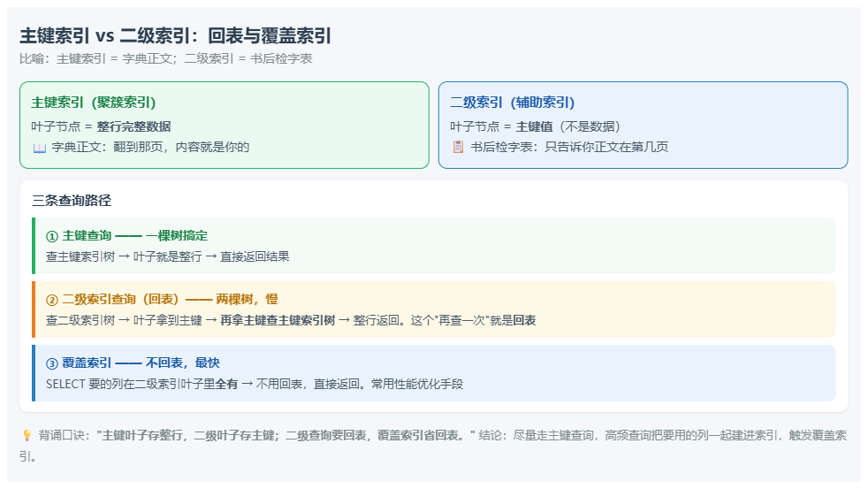Click the section heading '三条查询路径'
Viewport: 868px width, 489px height.
tap(72, 201)
